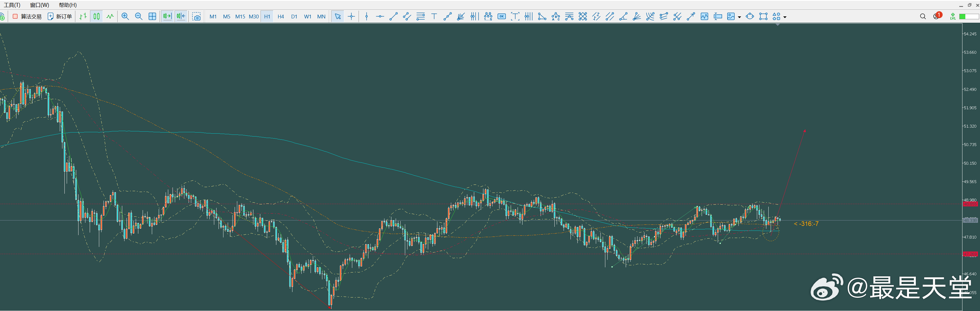Switch chart to candlestick display

pyautogui.click(x=97, y=16)
